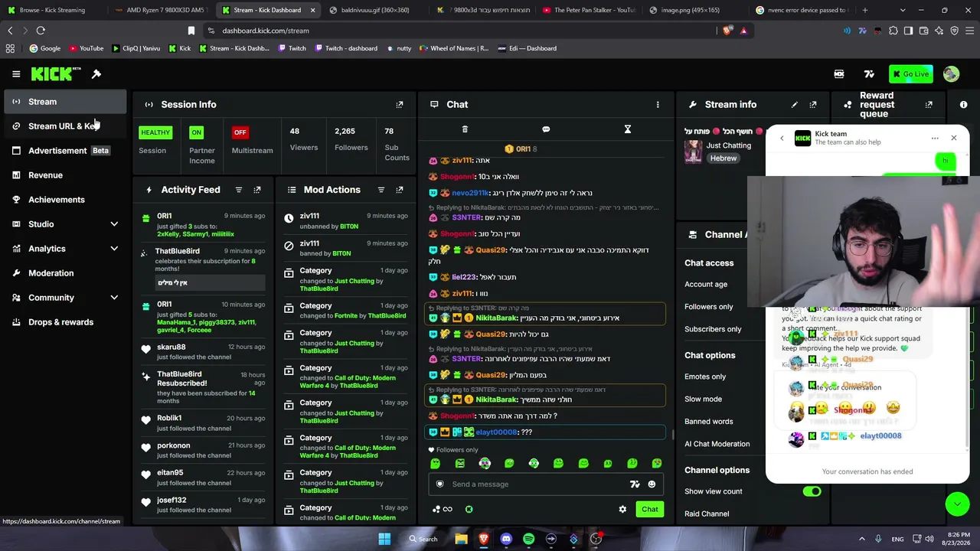The image size is (980, 551).
Task: Pop out the Activity Feed panel
Action: click(x=257, y=190)
